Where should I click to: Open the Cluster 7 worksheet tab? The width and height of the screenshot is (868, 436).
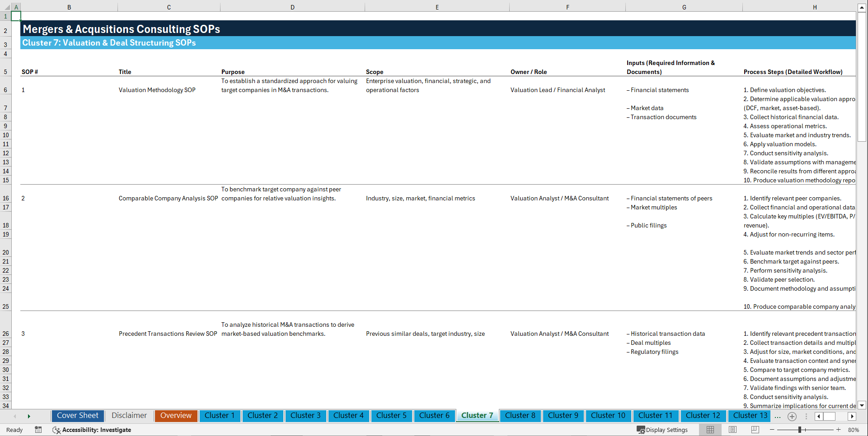(x=477, y=416)
